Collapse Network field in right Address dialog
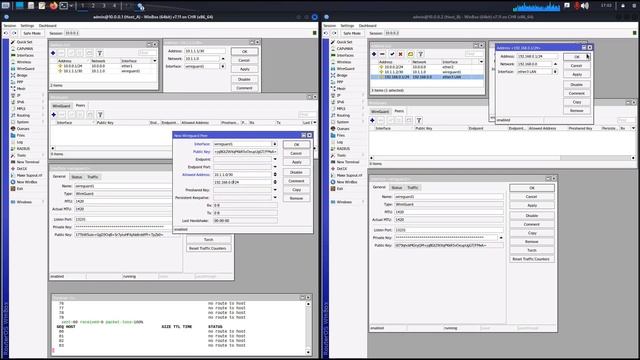The width and height of the screenshot is (640, 360). [555, 64]
